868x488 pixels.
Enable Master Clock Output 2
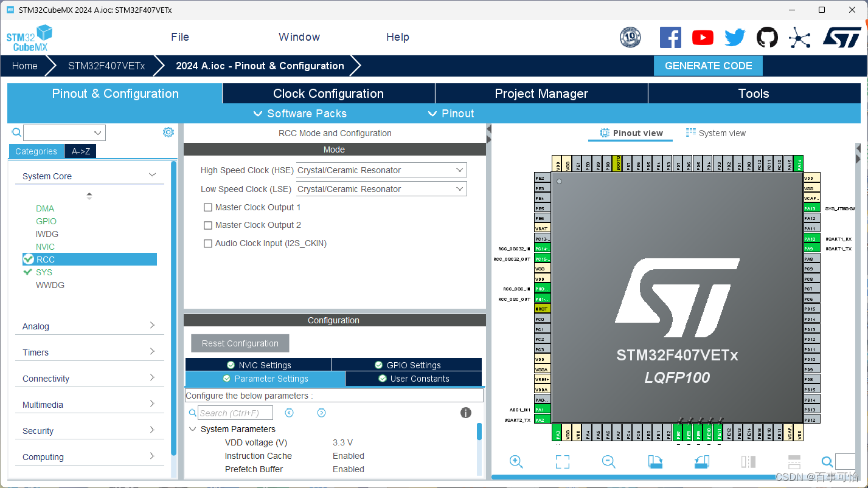click(x=207, y=225)
